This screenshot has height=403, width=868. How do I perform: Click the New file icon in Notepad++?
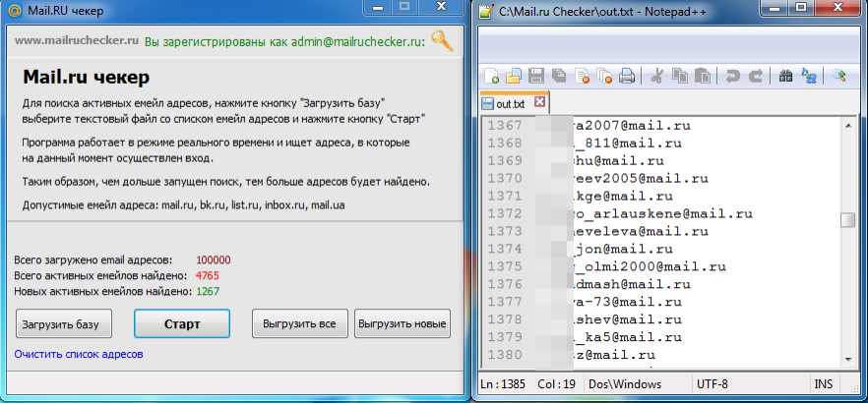point(492,76)
